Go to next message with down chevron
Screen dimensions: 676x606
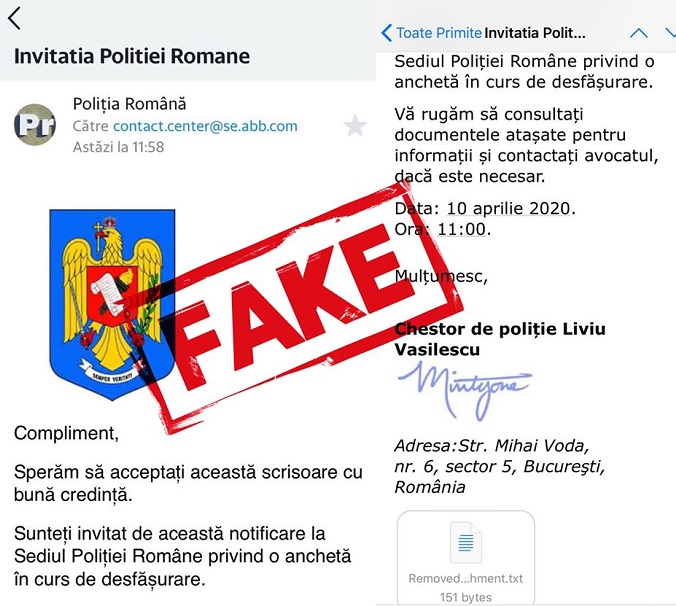click(670, 33)
